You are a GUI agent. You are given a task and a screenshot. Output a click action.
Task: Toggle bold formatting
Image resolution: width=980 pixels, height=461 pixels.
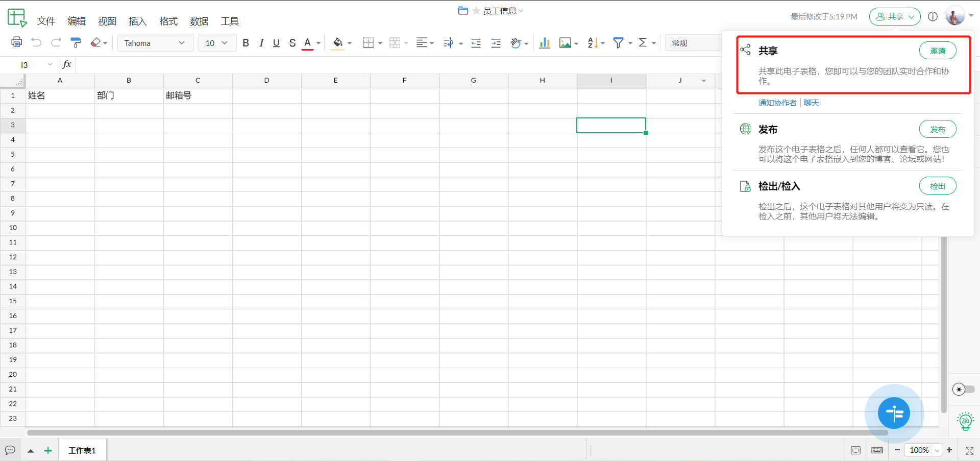tap(246, 43)
